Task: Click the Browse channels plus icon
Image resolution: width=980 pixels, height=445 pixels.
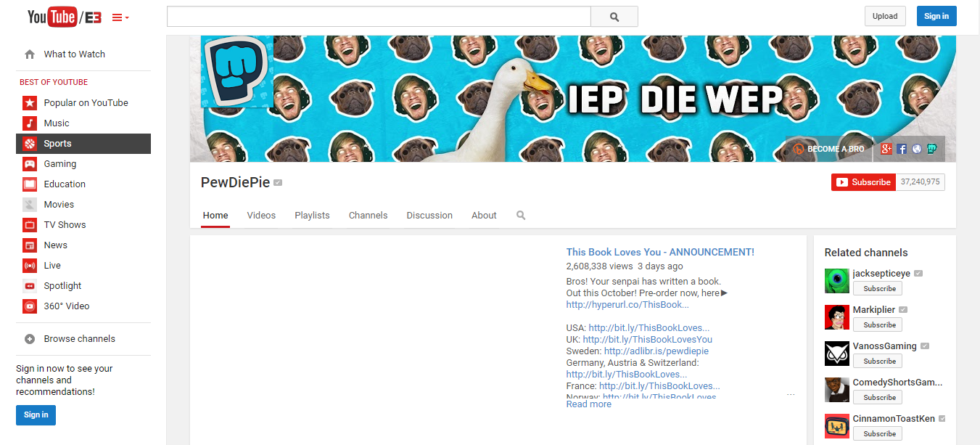Action: coord(30,339)
